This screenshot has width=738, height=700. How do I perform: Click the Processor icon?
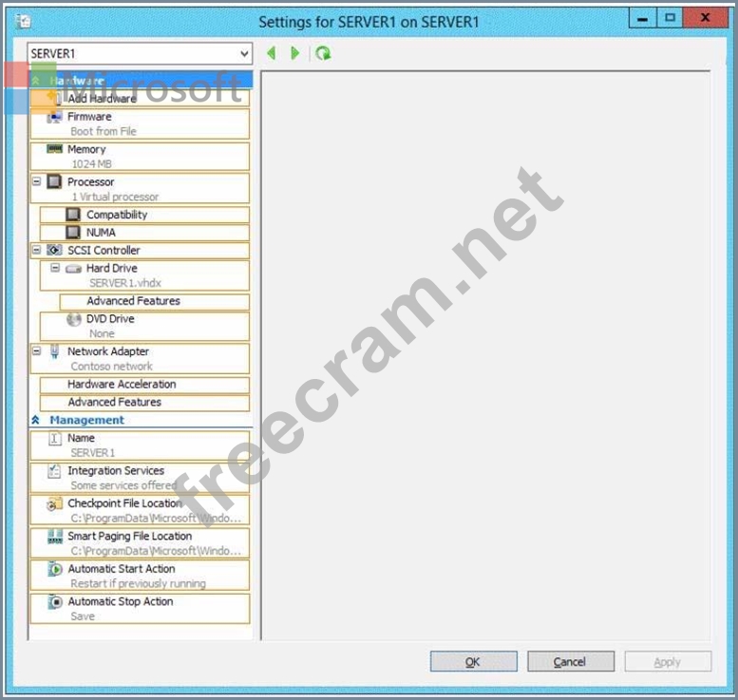click(x=54, y=181)
